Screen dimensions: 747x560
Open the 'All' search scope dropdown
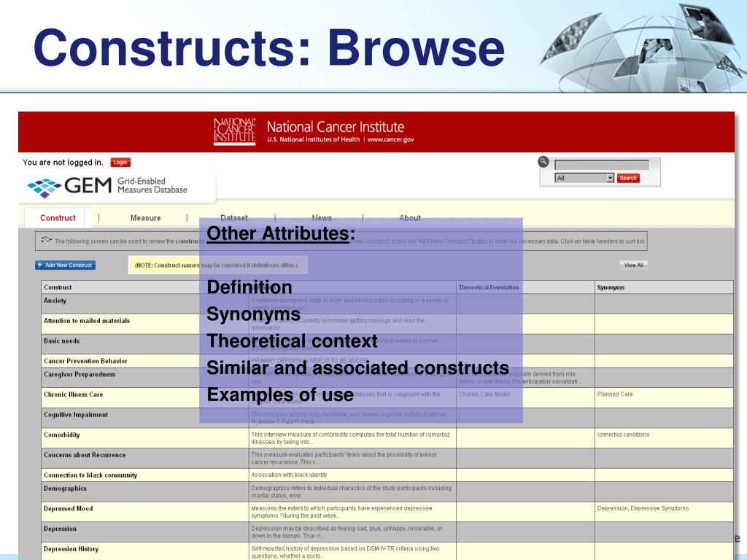coord(584,178)
